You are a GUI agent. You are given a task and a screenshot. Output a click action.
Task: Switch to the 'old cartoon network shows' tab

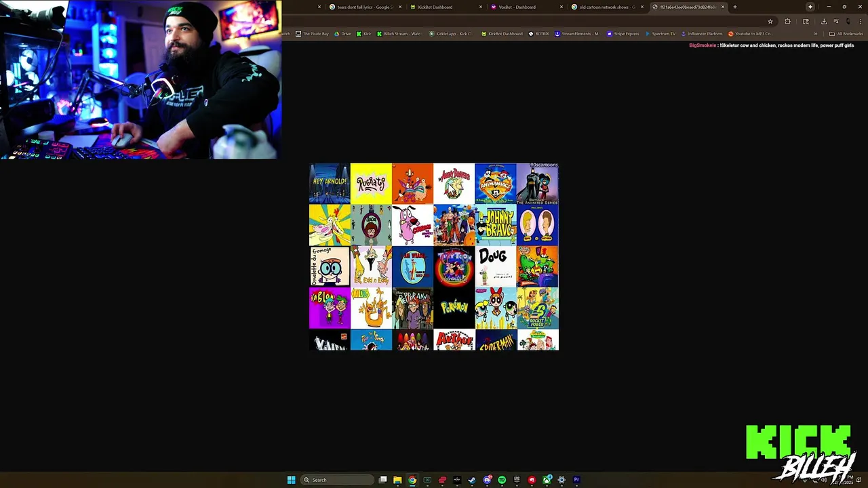coord(607,7)
